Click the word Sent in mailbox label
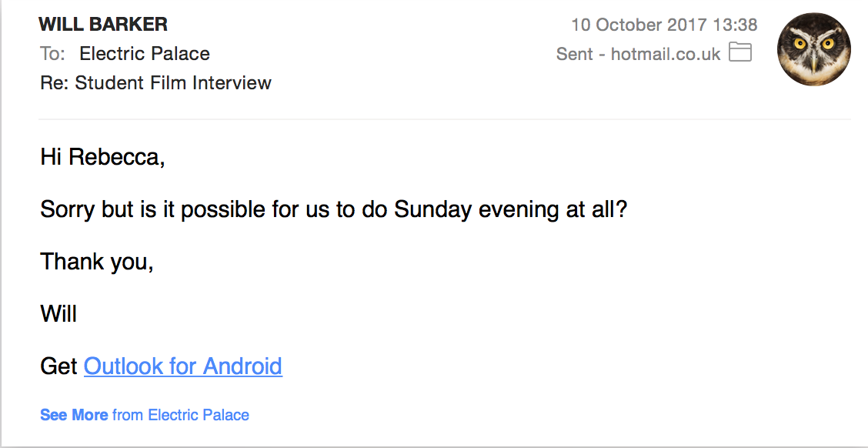Viewport: 868px width, 448px height. 574,54
